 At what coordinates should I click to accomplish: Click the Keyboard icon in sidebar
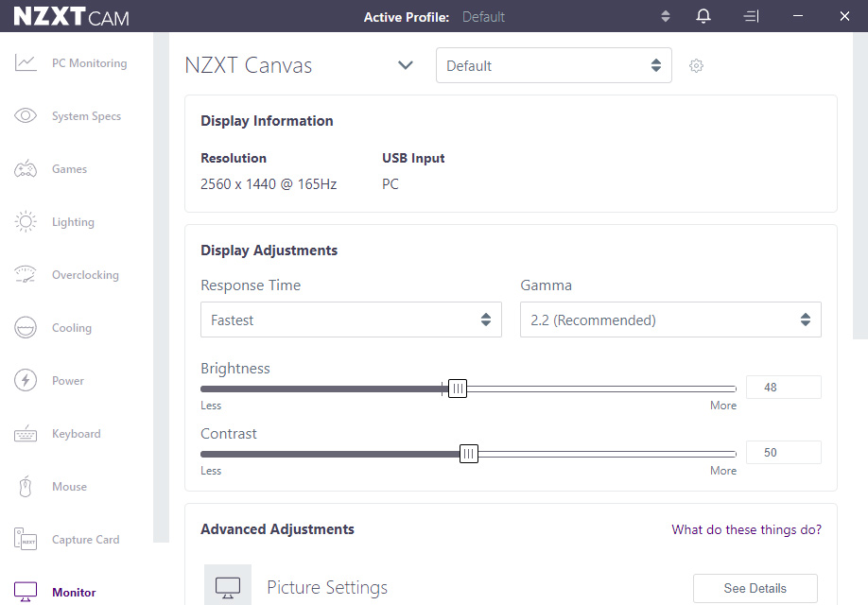pyautogui.click(x=26, y=434)
